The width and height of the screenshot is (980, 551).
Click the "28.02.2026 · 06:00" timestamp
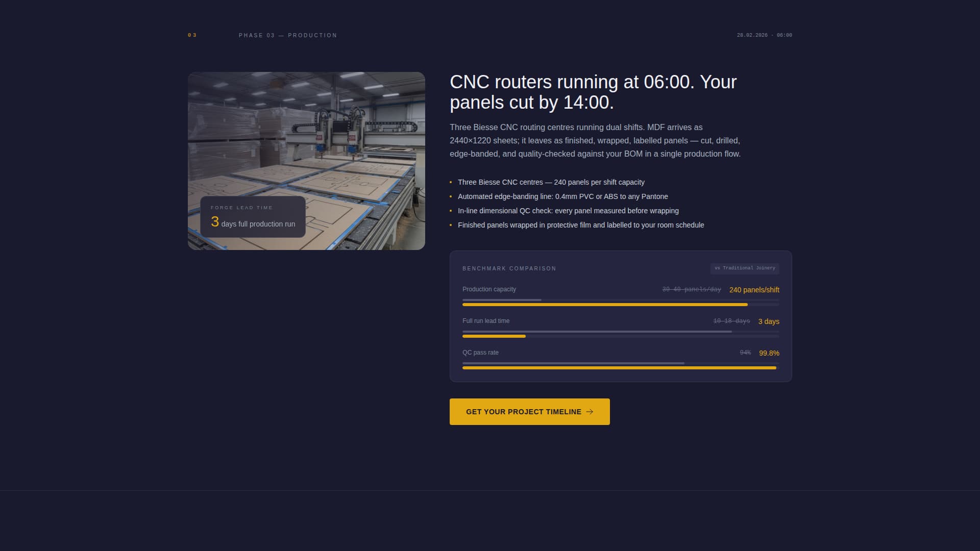pos(764,35)
